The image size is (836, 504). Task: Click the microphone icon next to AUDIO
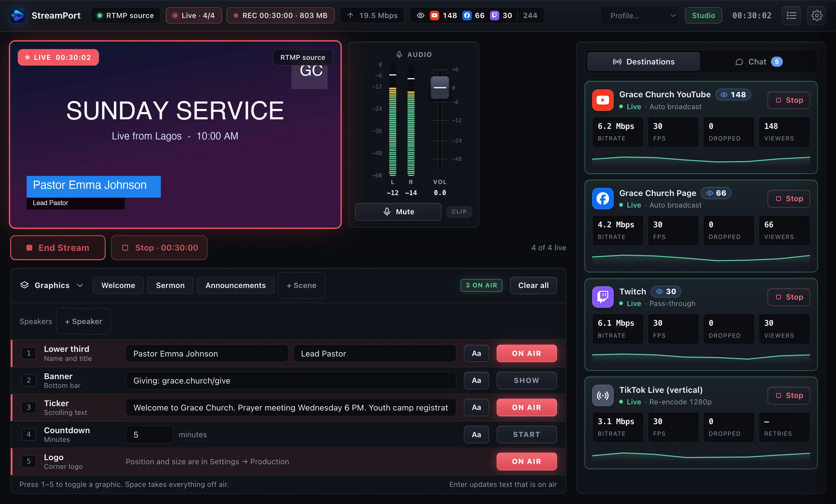[x=399, y=55]
